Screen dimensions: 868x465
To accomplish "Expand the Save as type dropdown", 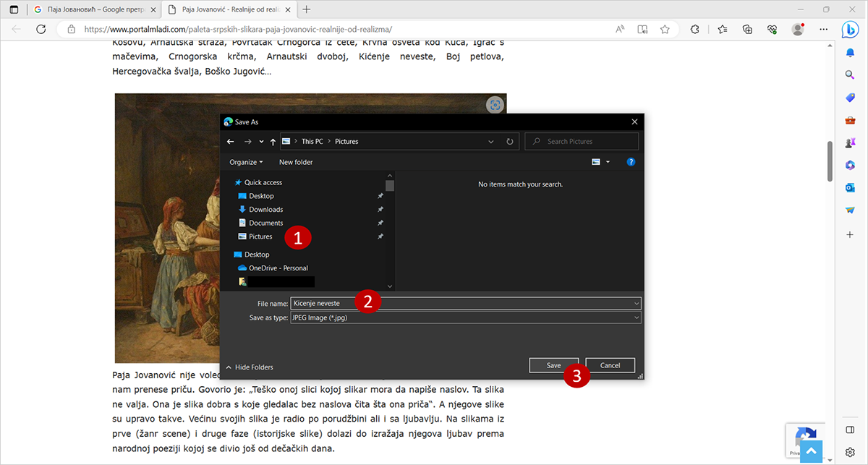I will pyautogui.click(x=636, y=317).
